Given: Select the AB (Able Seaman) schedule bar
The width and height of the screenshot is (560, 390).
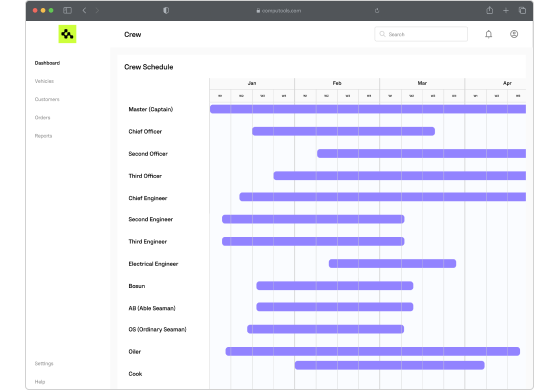Looking at the screenshot, I should (335, 307).
